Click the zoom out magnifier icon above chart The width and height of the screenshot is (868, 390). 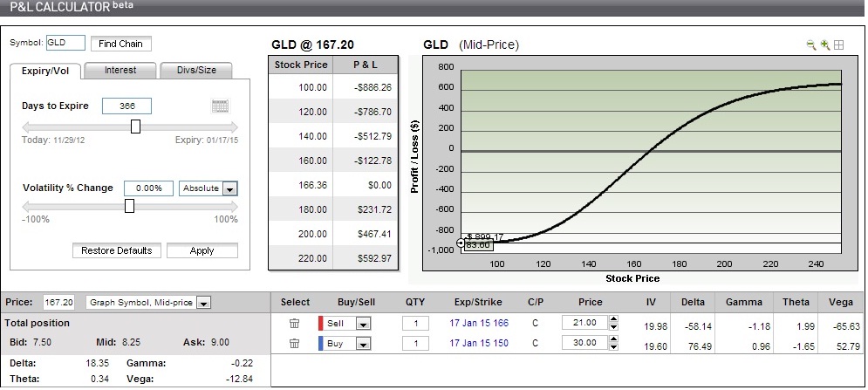pos(811,45)
